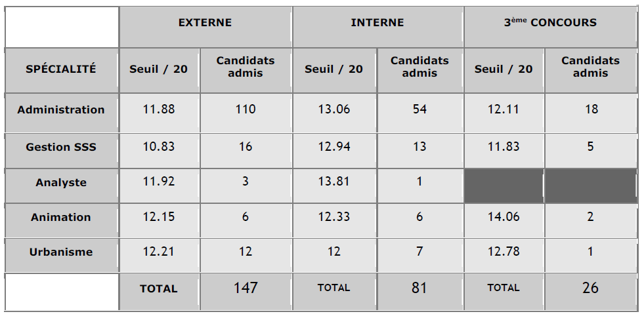Click the Analyste row label
The width and height of the screenshot is (644, 316).
61,182
